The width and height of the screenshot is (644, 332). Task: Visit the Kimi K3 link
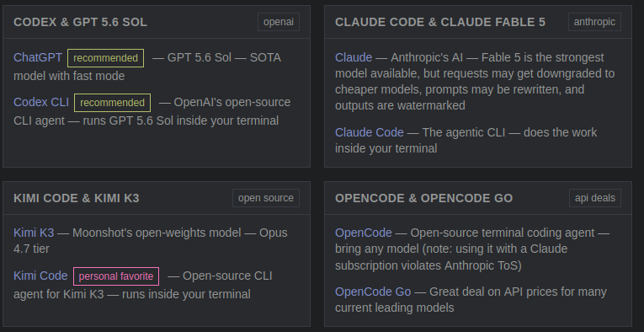point(34,233)
